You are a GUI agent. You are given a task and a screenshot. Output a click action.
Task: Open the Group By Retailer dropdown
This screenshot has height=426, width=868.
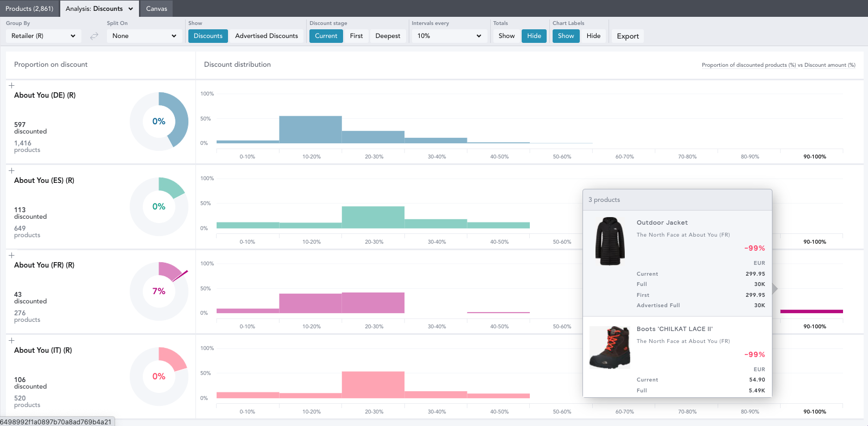pyautogui.click(x=43, y=36)
